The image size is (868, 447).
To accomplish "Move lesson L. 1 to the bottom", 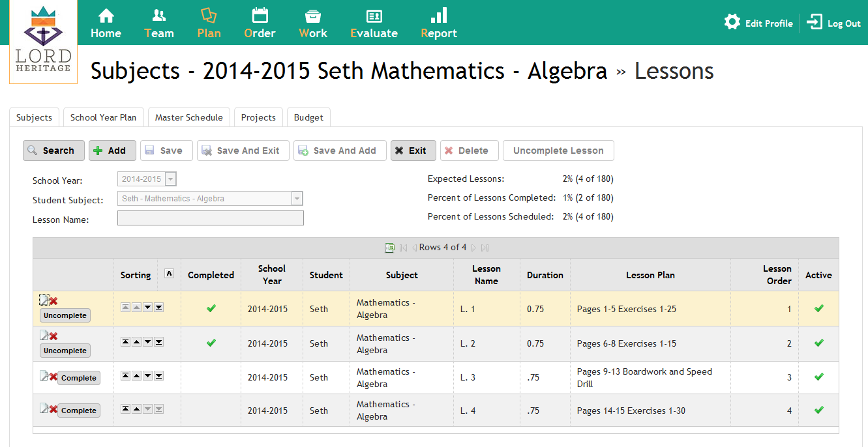I will click(158, 307).
